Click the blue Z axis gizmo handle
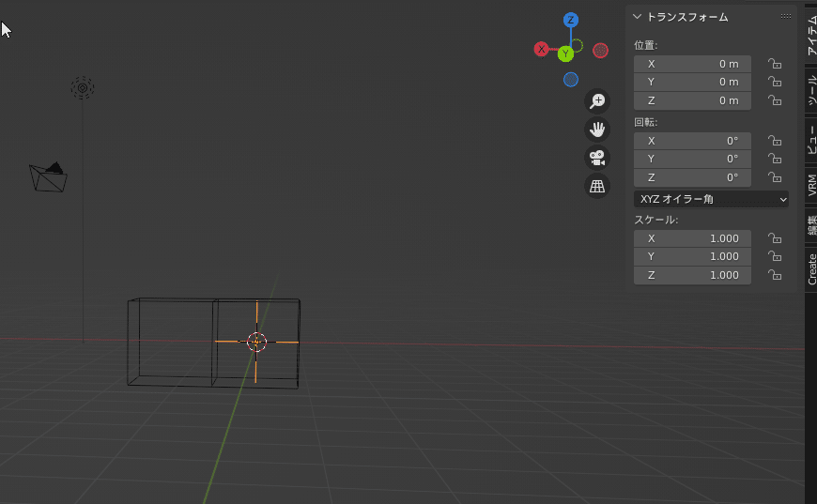Screen dimensions: 817x504 point(571,20)
